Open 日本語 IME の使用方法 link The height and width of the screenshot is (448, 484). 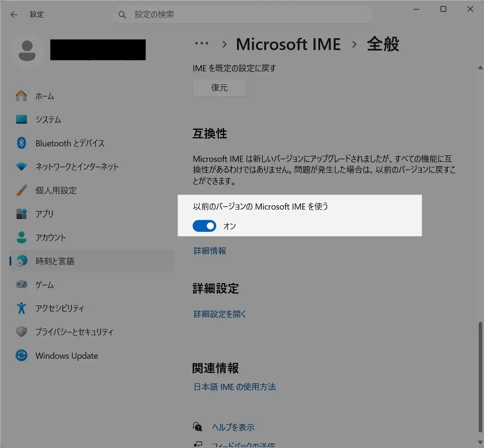[235, 387]
